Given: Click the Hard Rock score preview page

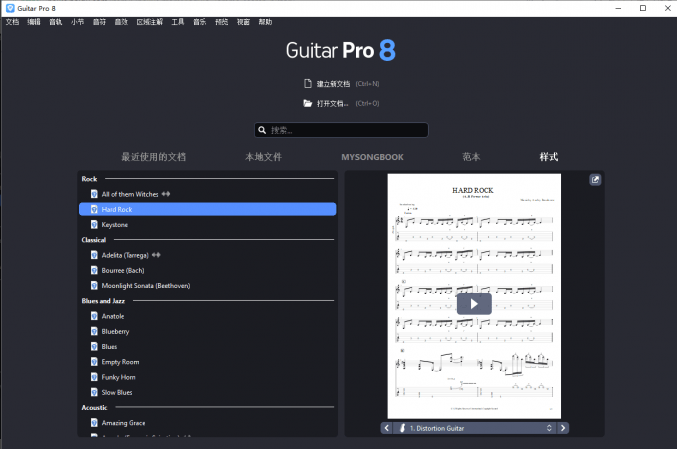Looking at the screenshot, I should coord(474,296).
